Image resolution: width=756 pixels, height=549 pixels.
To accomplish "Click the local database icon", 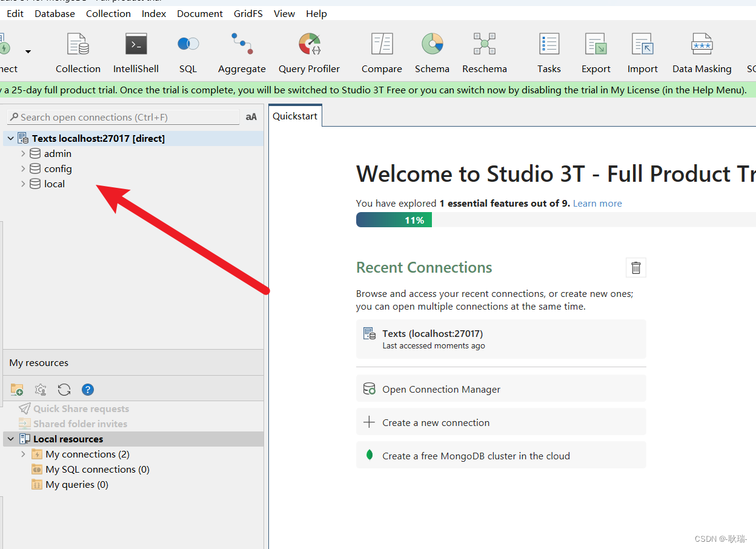I will coord(35,184).
